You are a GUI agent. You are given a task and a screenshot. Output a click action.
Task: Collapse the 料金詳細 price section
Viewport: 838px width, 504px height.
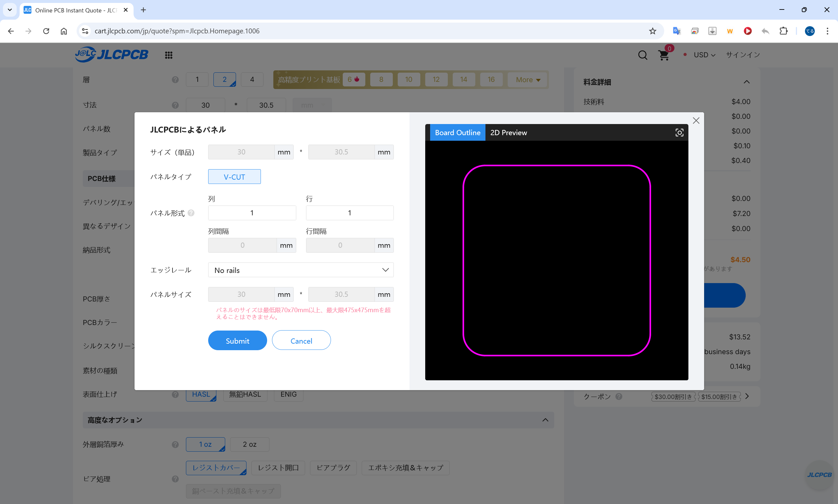(746, 81)
